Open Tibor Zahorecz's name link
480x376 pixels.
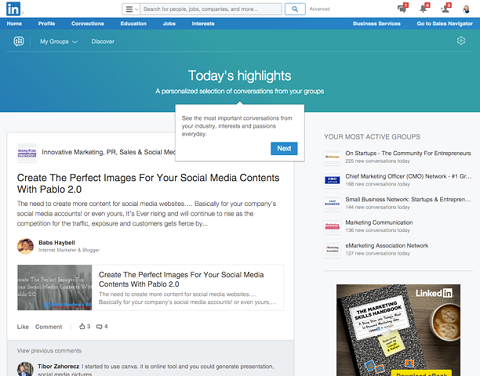click(x=58, y=366)
